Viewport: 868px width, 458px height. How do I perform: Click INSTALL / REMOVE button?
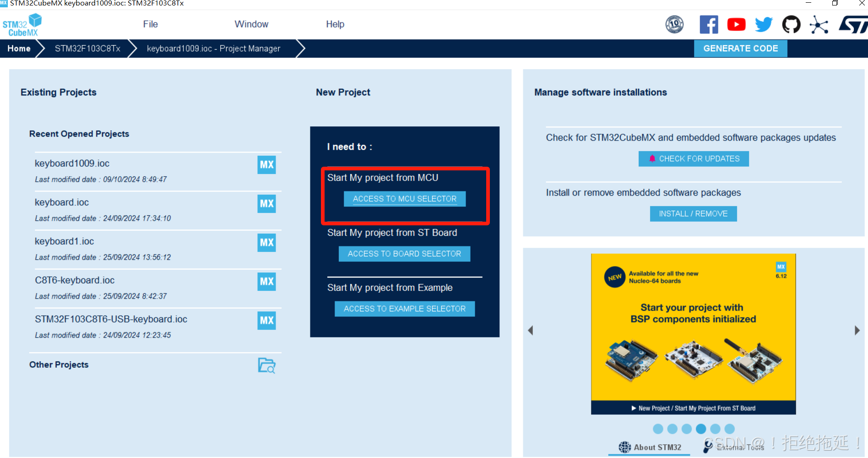point(693,214)
